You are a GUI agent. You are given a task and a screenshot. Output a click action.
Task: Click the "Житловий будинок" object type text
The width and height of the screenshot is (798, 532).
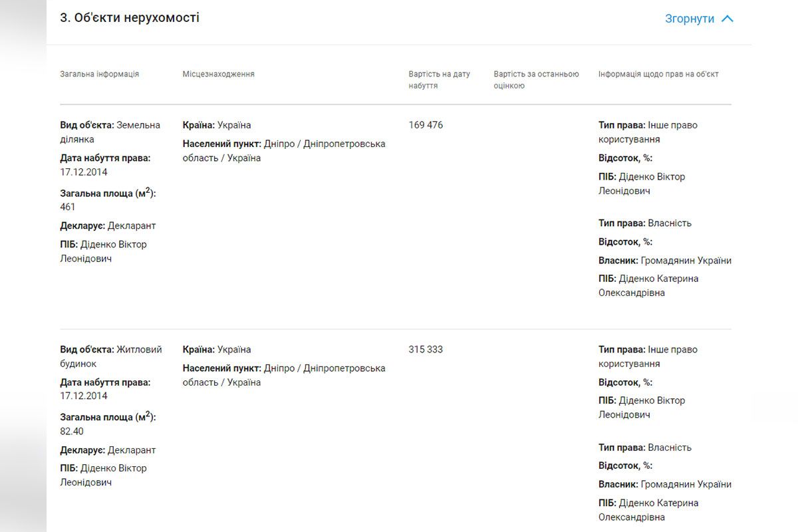pyautogui.click(x=138, y=350)
